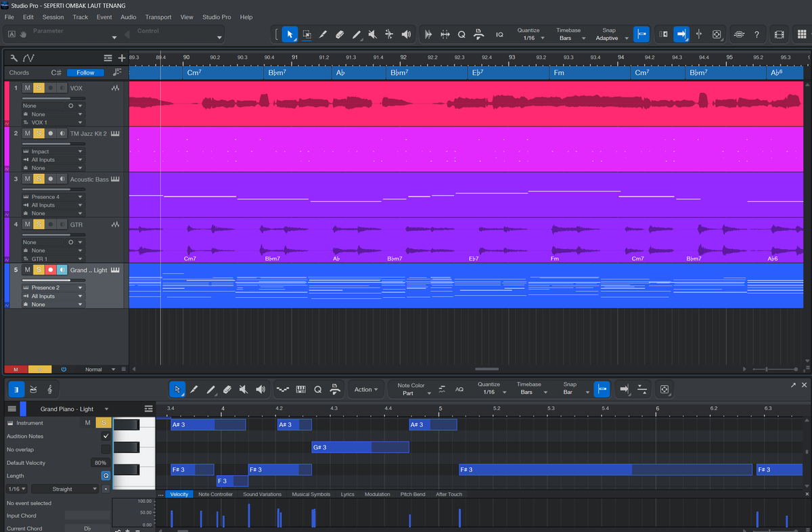The image size is (812, 532).
Task: Open the AQ auto quantize icon in editor
Action: point(459,389)
